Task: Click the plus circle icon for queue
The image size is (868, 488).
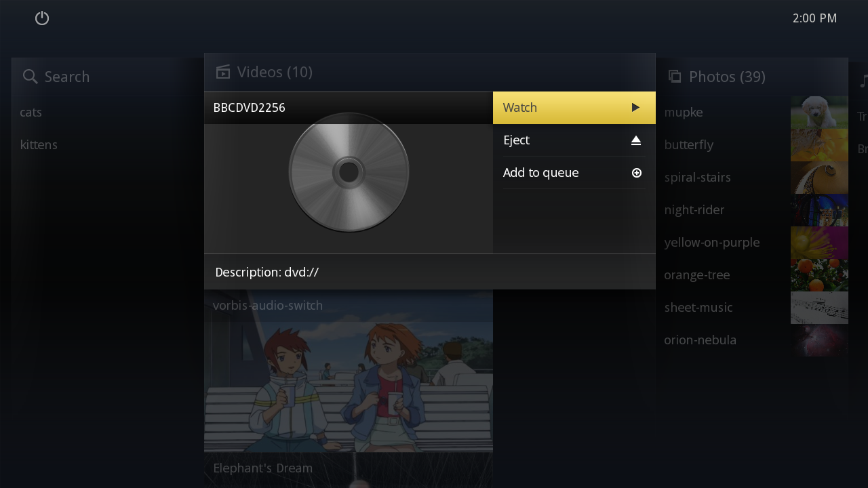Action: click(x=637, y=173)
